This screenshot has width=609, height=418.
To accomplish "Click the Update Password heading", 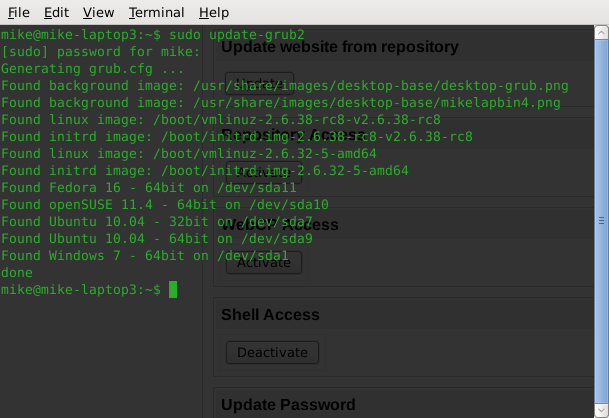I will point(288,405).
